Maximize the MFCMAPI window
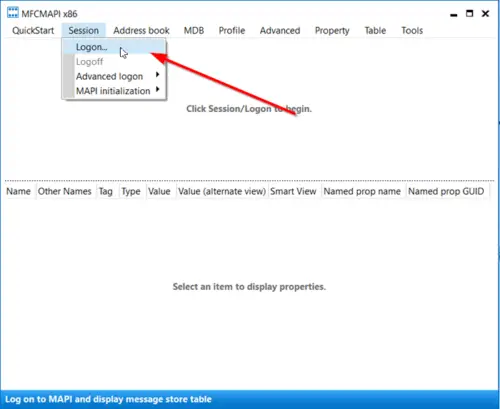This screenshot has width=500, height=409. [469, 14]
